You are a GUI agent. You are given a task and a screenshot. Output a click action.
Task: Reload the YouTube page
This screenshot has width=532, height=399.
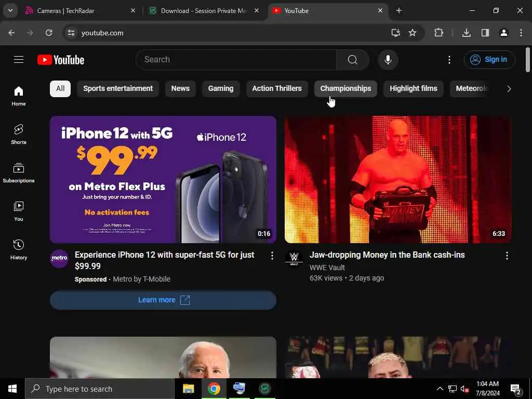pyautogui.click(x=49, y=33)
